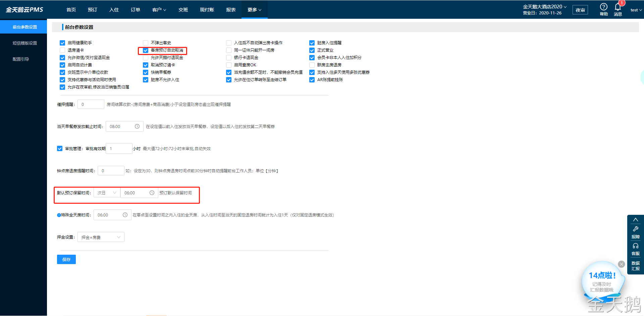Enable 联房主房退房 checkbox

[312, 65]
